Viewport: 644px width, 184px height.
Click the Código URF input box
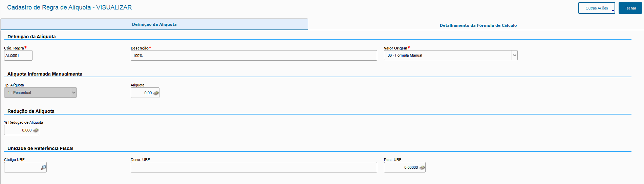tap(22, 167)
